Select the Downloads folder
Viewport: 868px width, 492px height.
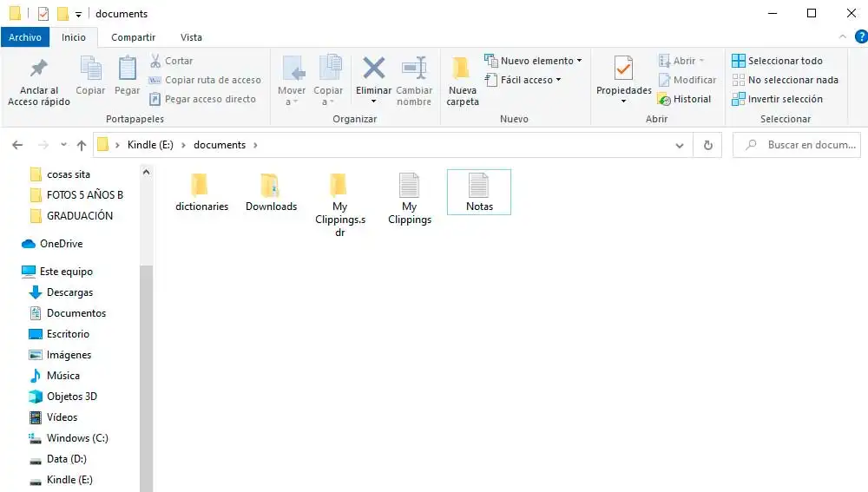click(x=271, y=192)
